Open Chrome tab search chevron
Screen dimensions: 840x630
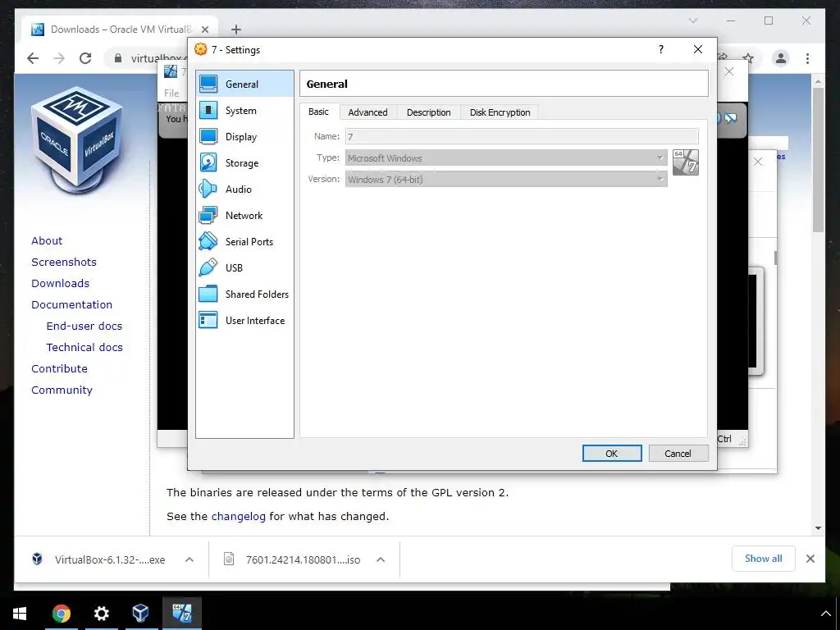coord(692,21)
